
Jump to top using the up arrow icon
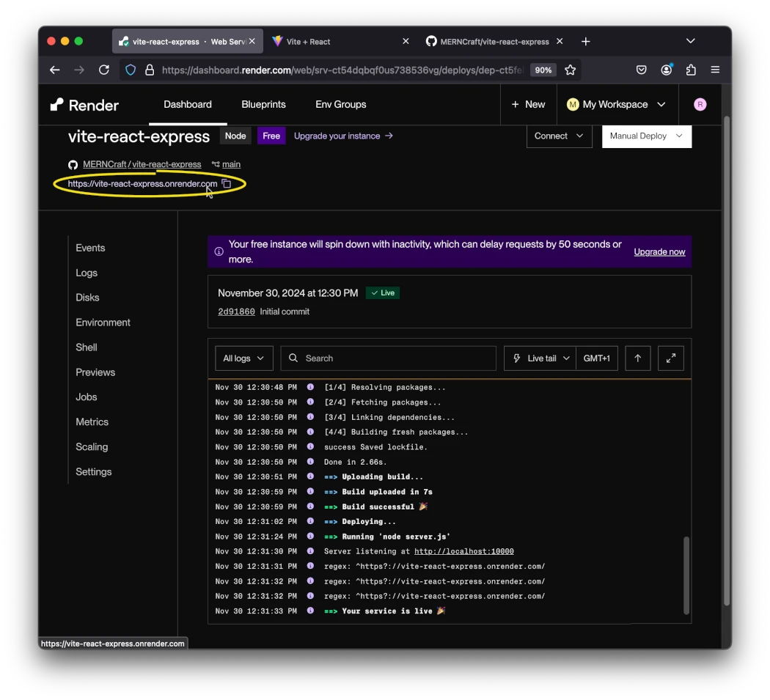(637, 358)
